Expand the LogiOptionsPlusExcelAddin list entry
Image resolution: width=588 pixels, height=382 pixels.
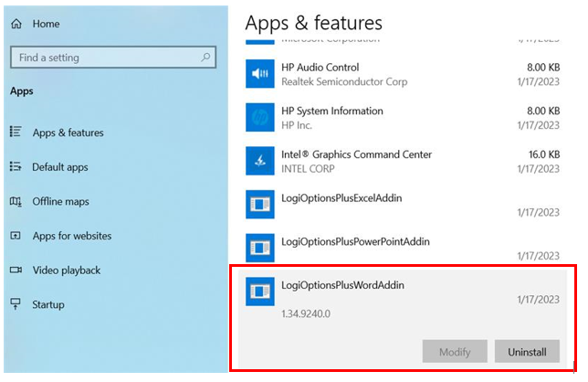[402, 204]
